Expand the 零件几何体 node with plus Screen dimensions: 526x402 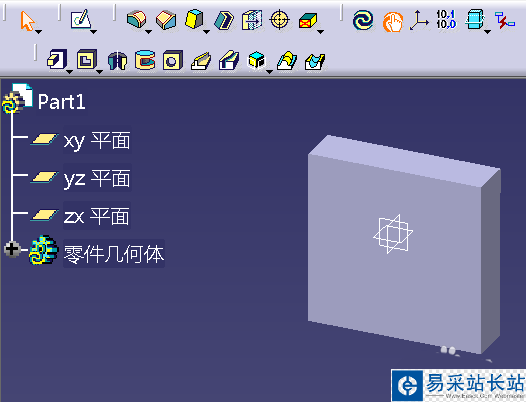tap(12, 249)
